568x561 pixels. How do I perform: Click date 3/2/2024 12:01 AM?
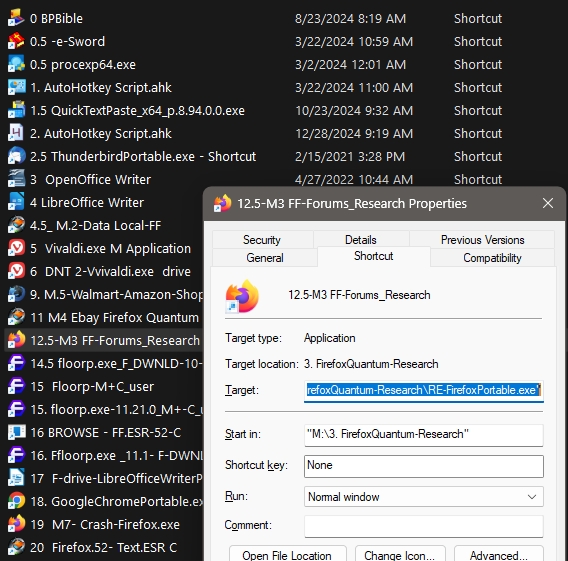point(350,64)
